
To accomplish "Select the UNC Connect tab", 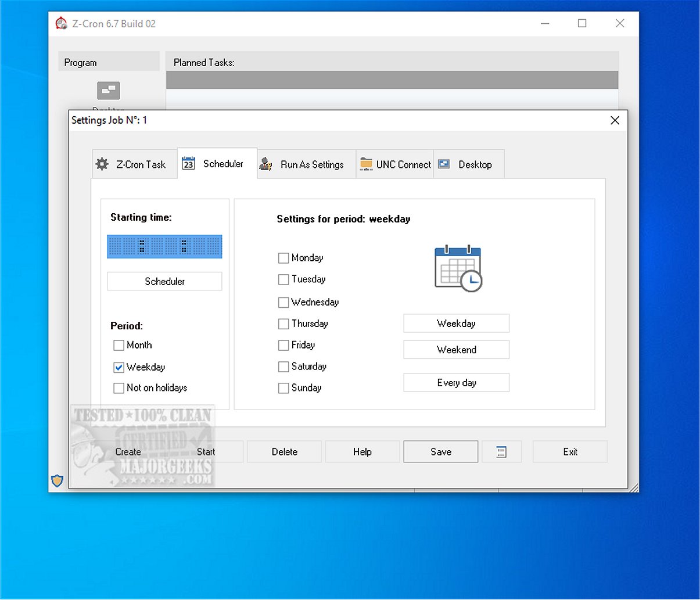I will tap(395, 164).
